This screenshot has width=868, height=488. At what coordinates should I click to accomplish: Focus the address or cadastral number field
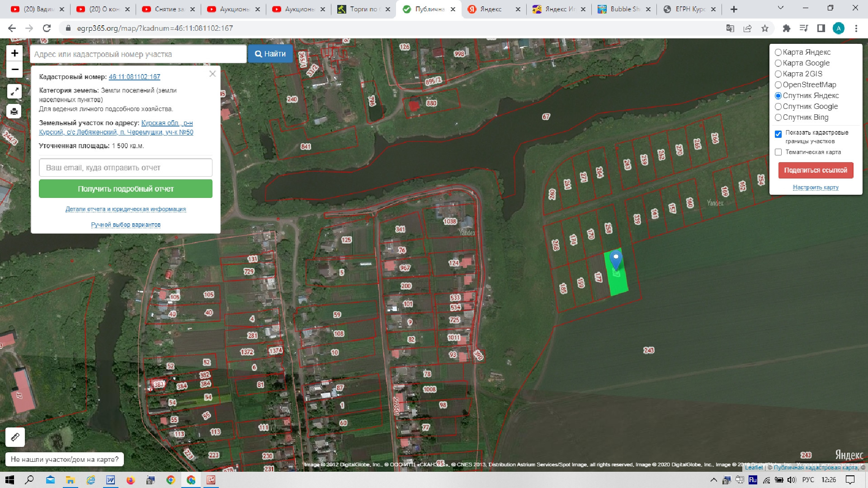pyautogui.click(x=138, y=54)
